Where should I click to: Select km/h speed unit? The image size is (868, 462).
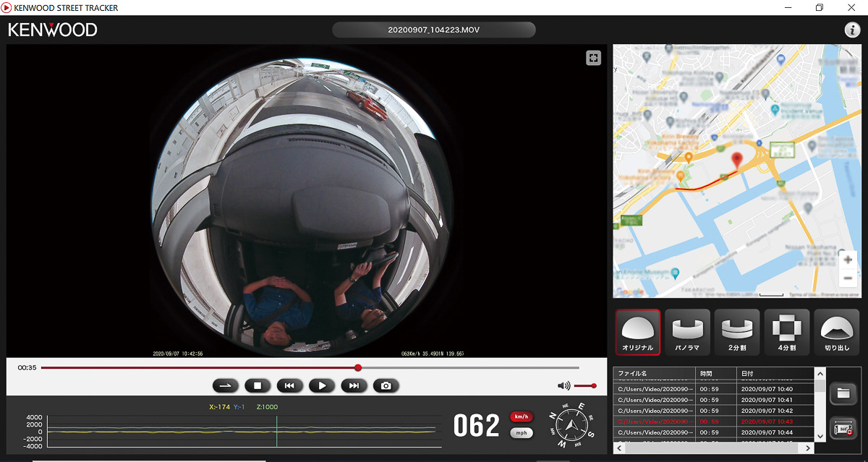coord(522,416)
